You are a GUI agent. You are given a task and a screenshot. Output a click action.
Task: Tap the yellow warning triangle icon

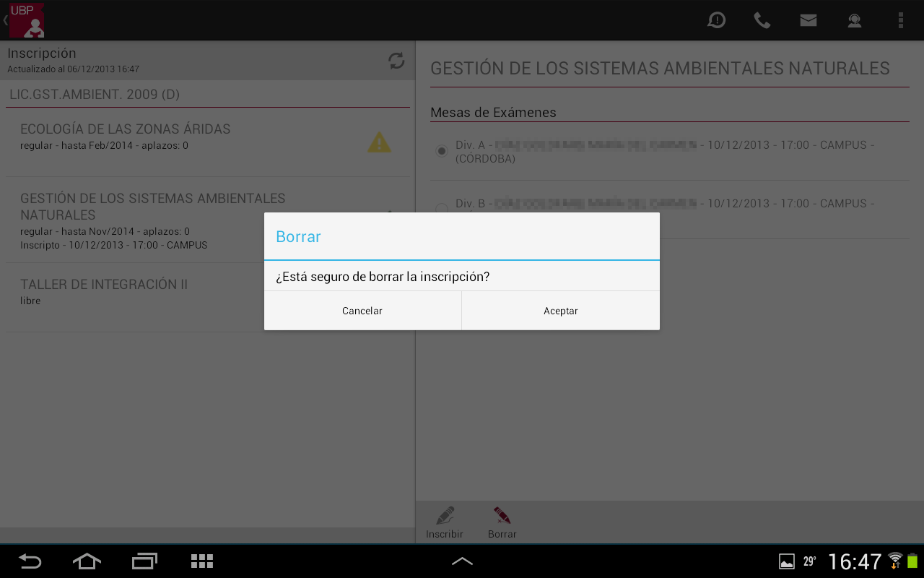[379, 142]
